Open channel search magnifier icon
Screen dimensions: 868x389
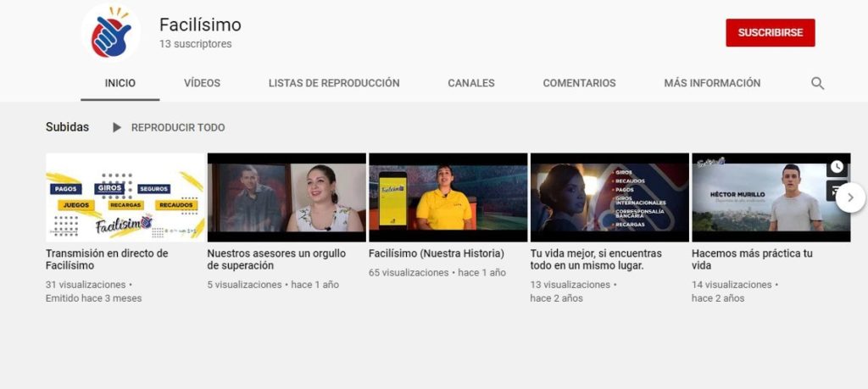817,84
